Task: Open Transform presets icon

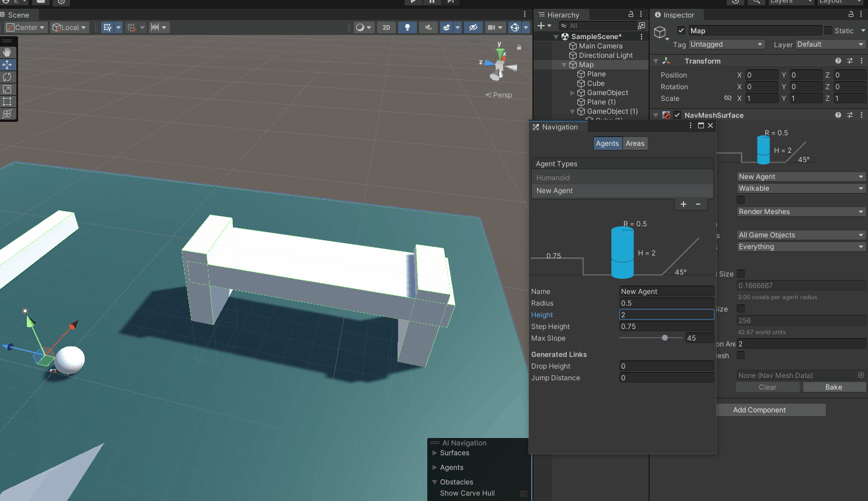Action: coord(850,61)
